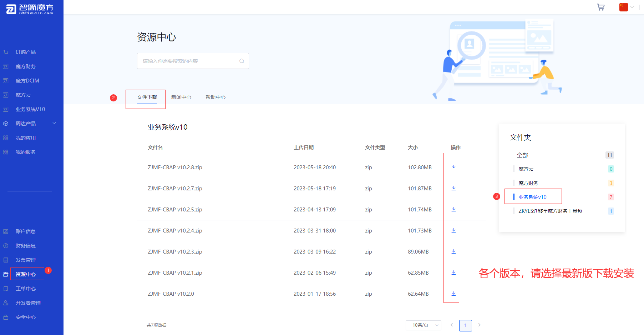The image size is (644, 335).
Task: Select page 1 in pagination
Action: pyautogui.click(x=466, y=325)
